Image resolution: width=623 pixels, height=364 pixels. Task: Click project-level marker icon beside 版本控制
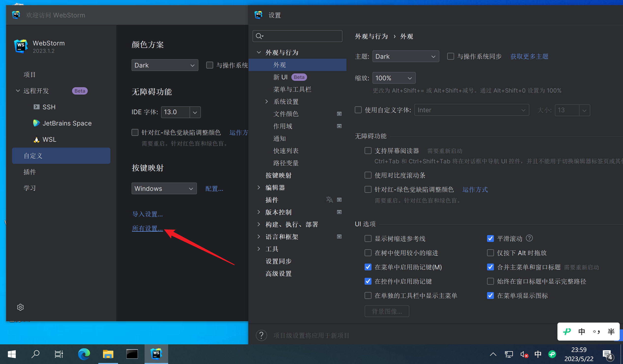(x=339, y=212)
